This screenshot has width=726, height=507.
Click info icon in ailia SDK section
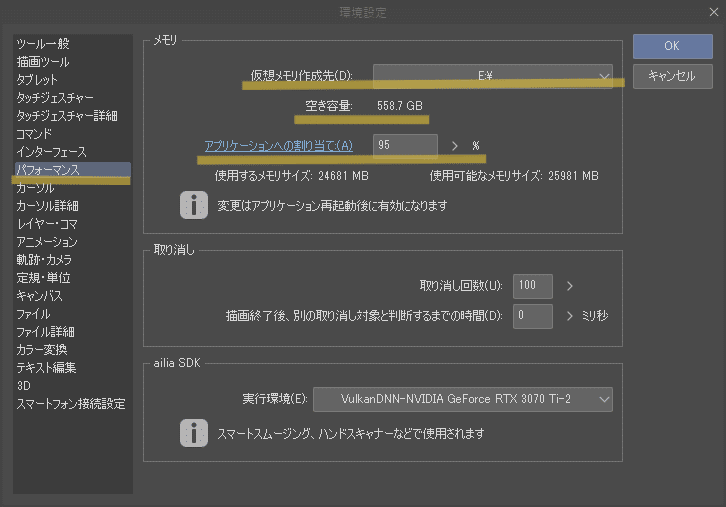(x=194, y=433)
